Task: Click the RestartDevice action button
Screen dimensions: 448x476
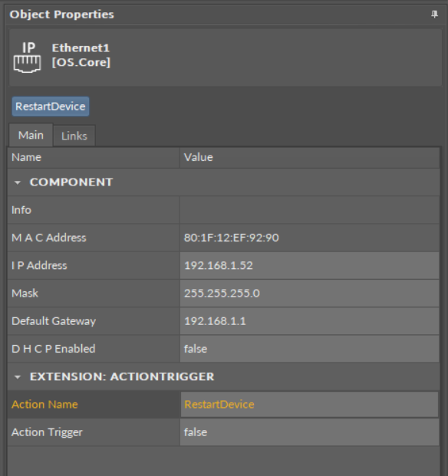Action: 51,107
